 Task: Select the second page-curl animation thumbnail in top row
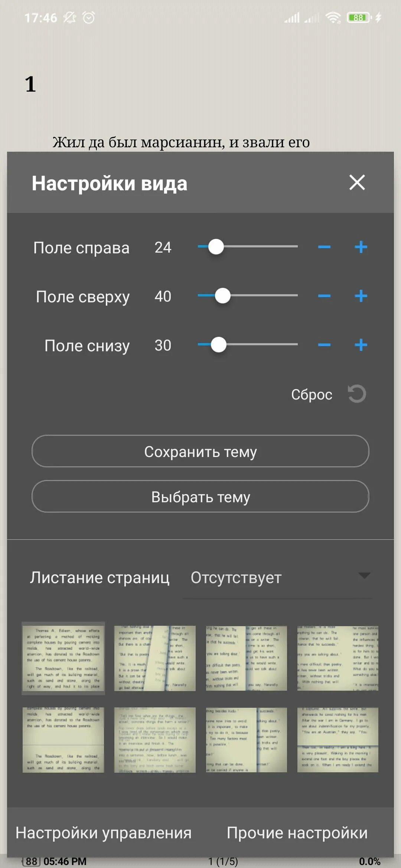pos(155,658)
